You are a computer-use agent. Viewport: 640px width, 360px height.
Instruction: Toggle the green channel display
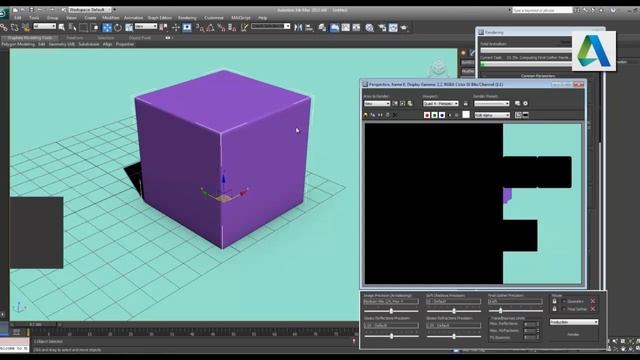435,115
